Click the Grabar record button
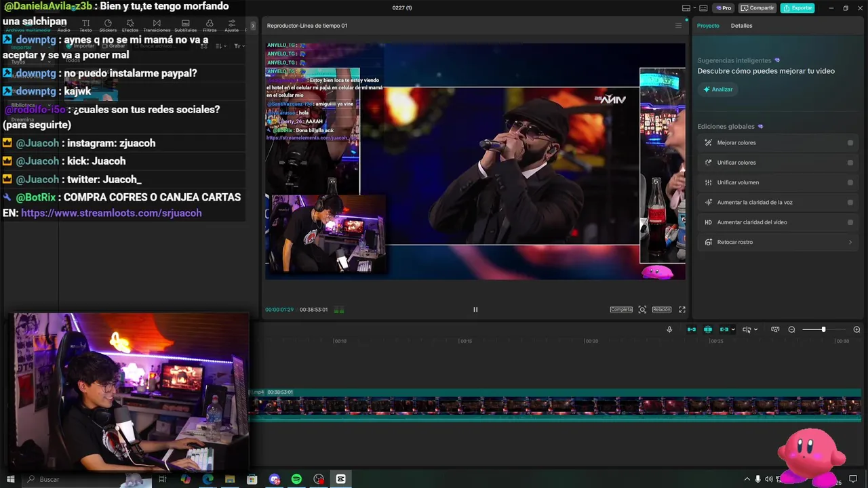The width and height of the screenshot is (868, 488). pyautogui.click(x=113, y=46)
